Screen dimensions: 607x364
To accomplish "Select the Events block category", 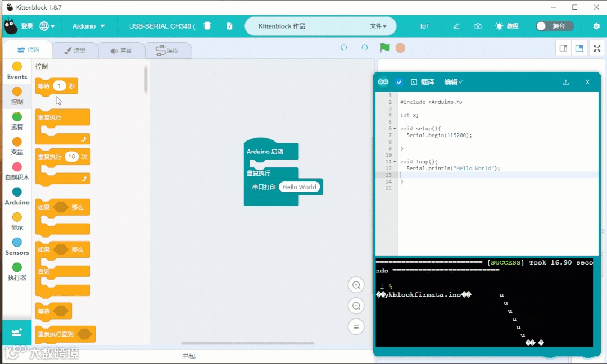I will (17, 71).
